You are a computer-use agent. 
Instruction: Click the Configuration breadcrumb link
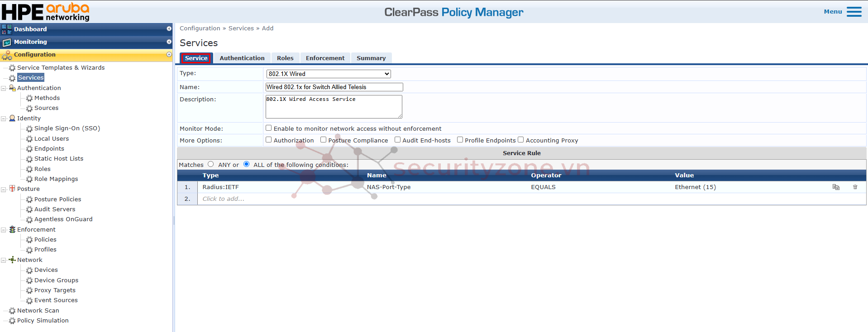[x=200, y=28]
